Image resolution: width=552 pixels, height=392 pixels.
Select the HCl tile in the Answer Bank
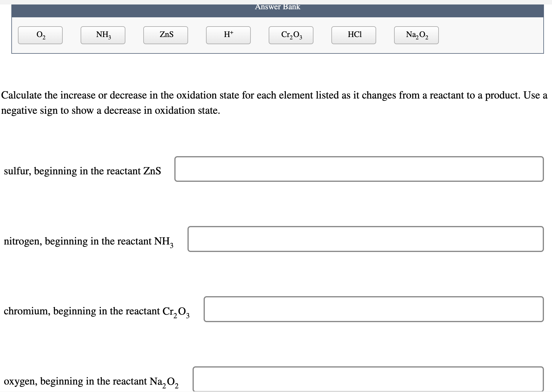pos(354,35)
